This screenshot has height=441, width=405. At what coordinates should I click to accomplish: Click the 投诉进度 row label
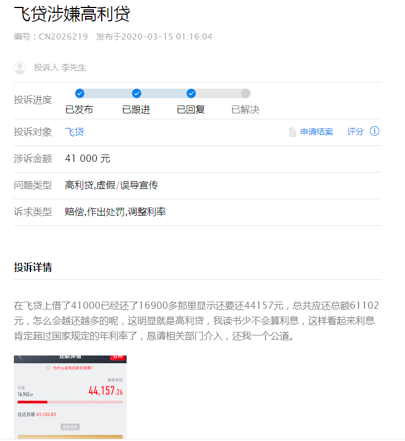33,100
